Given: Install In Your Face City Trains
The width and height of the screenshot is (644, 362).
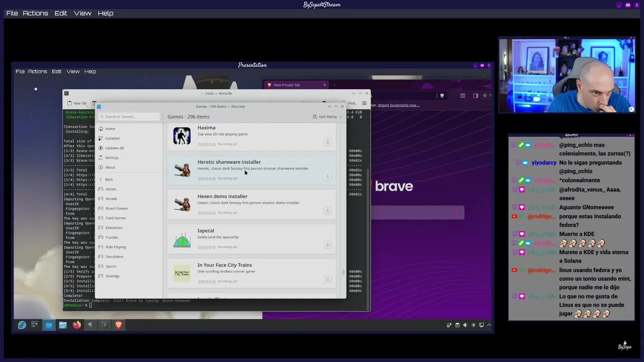Looking at the screenshot, I should pyautogui.click(x=328, y=279).
